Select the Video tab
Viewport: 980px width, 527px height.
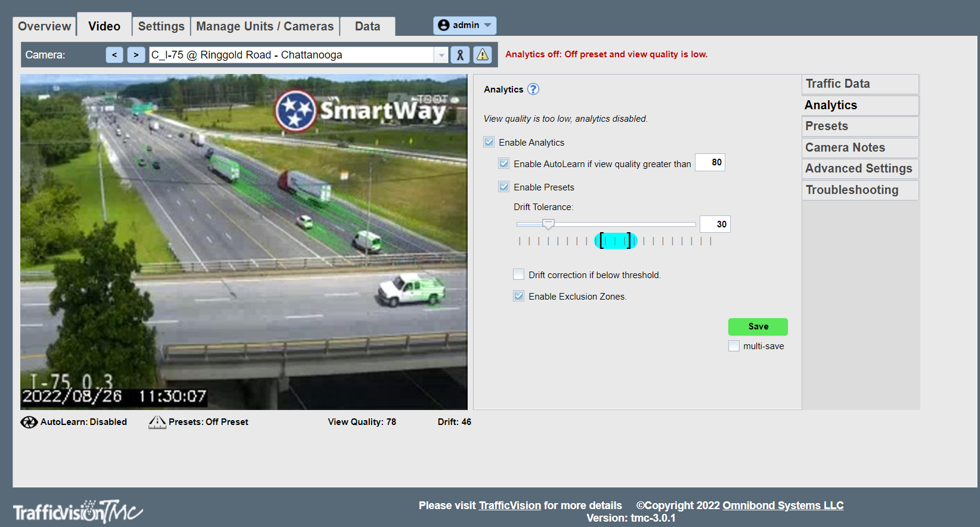point(104,26)
